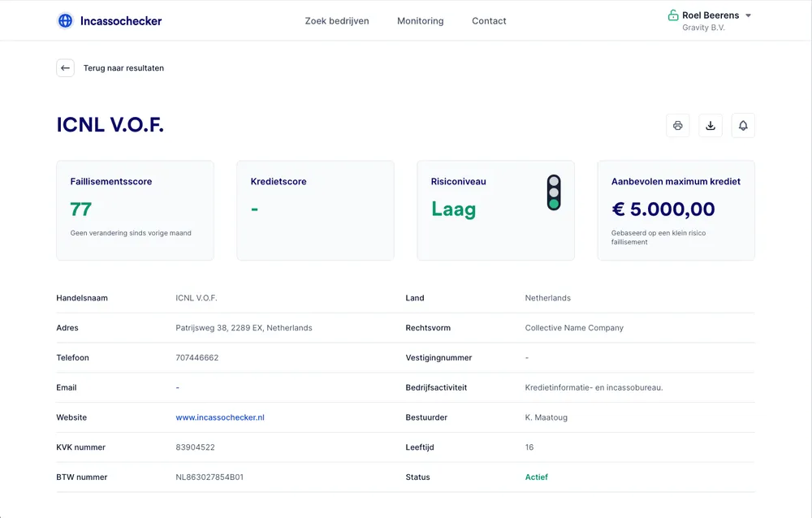Click the Actief status value
This screenshot has width=812, height=518.
(536, 477)
